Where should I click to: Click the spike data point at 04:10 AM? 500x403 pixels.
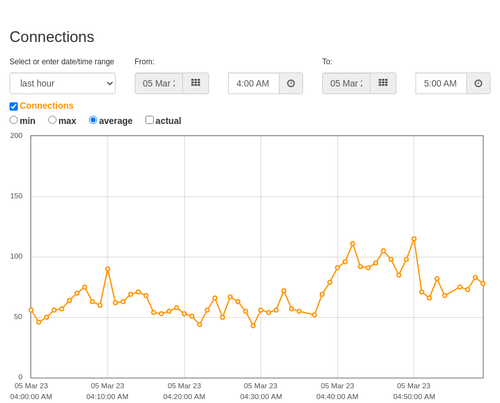(108, 269)
